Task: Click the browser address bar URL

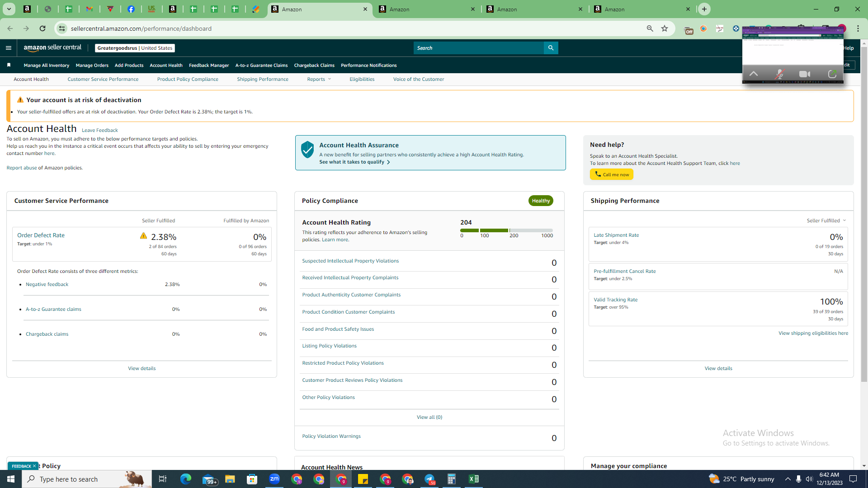Action: pyautogui.click(x=141, y=28)
